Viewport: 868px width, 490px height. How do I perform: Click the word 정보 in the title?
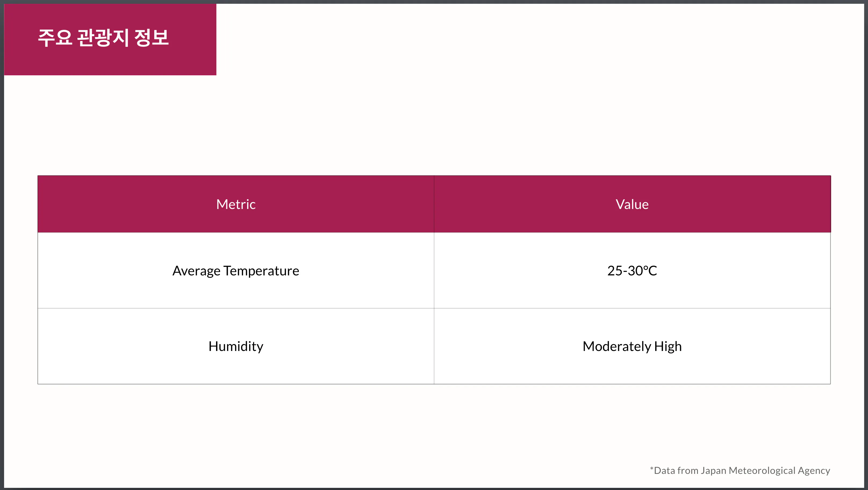pyautogui.click(x=151, y=37)
